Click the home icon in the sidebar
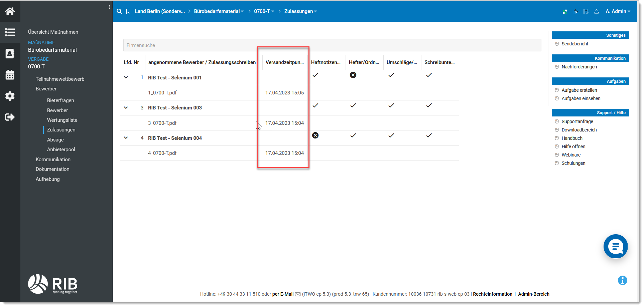 pyautogui.click(x=10, y=11)
